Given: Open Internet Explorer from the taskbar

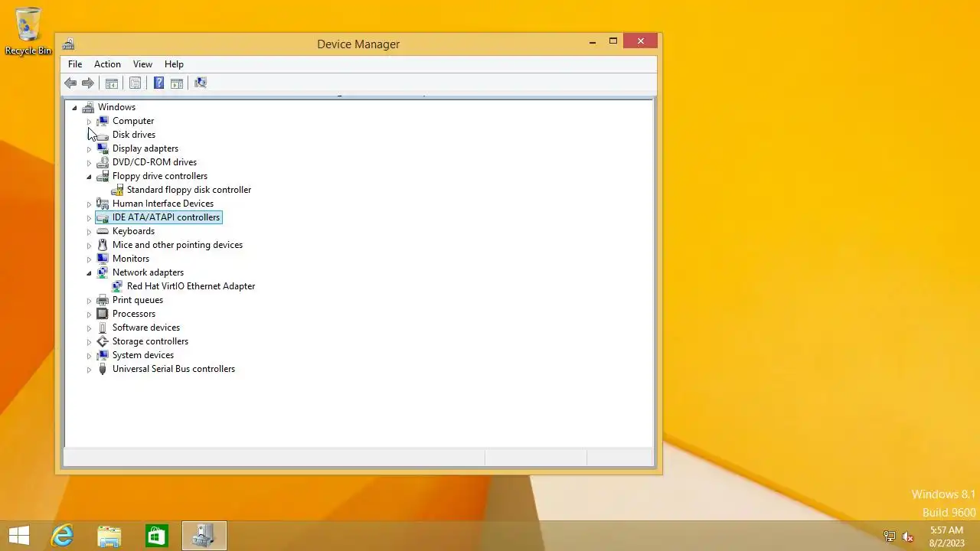Looking at the screenshot, I should [x=61, y=536].
